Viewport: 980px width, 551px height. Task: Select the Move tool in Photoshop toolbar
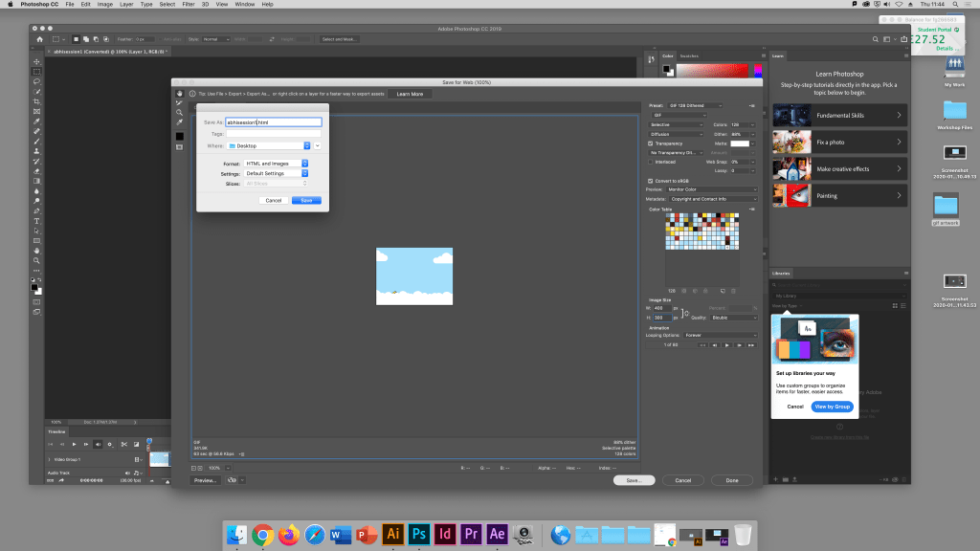(x=37, y=62)
